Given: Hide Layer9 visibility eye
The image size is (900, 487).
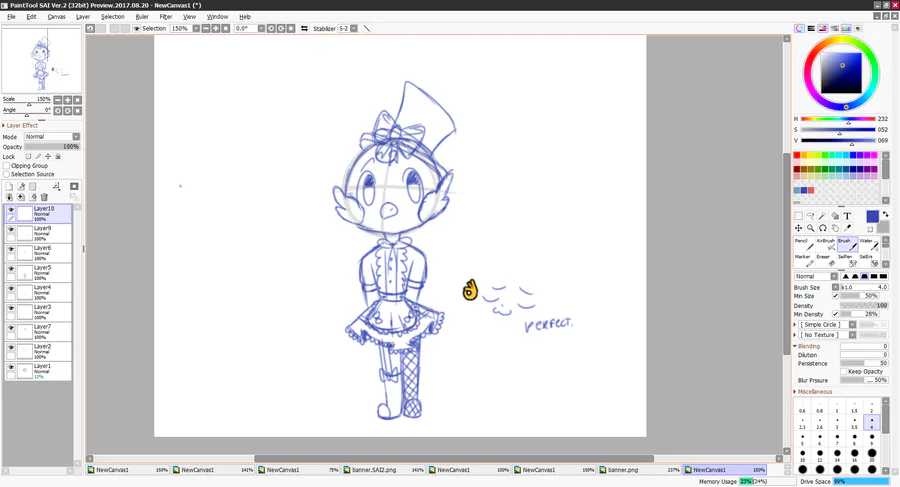Looking at the screenshot, I should (x=11, y=229).
